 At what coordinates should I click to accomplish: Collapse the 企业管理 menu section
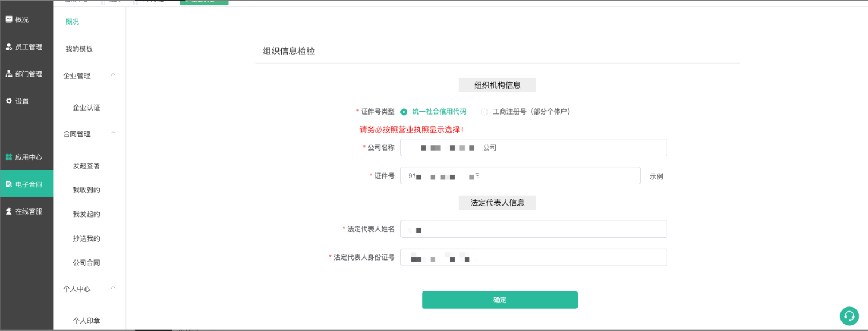(x=113, y=75)
